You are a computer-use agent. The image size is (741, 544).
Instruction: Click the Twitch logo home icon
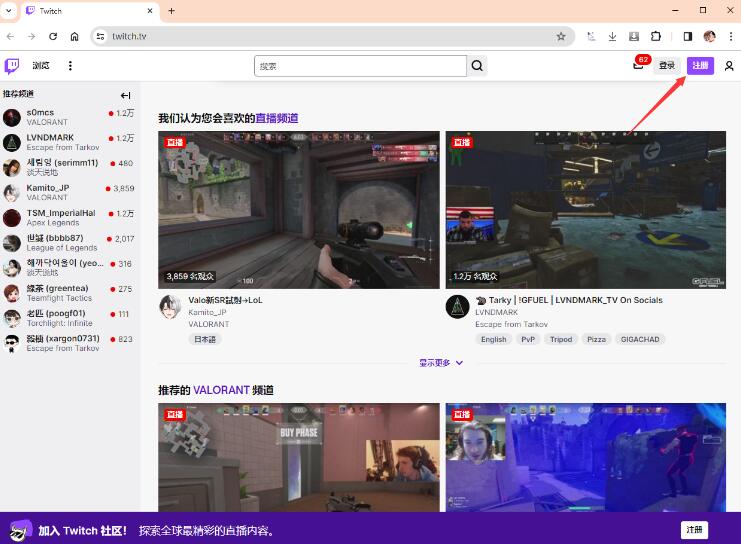pyautogui.click(x=12, y=66)
